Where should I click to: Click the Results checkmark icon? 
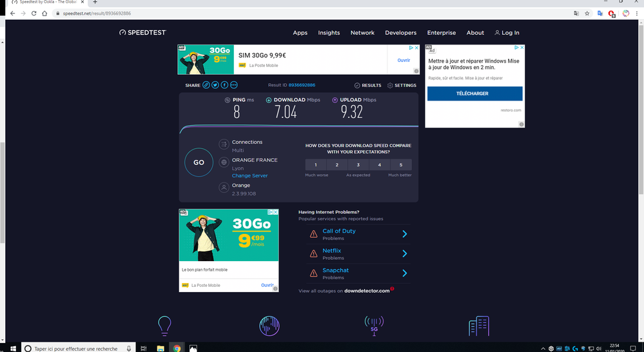(357, 85)
